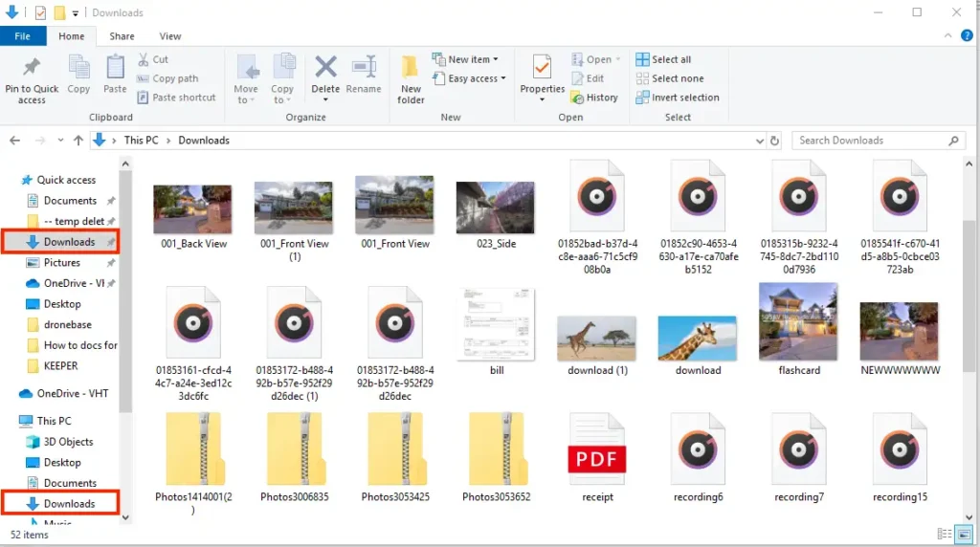Collapse the ribbon with the chevron
Image resolution: width=980 pixels, height=547 pixels.
point(948,35)
